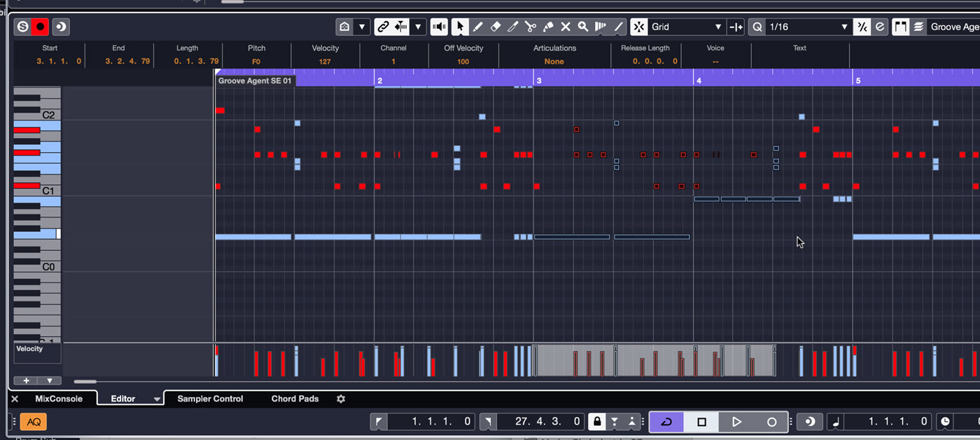Select the Glue tool

tap(548, 27)
